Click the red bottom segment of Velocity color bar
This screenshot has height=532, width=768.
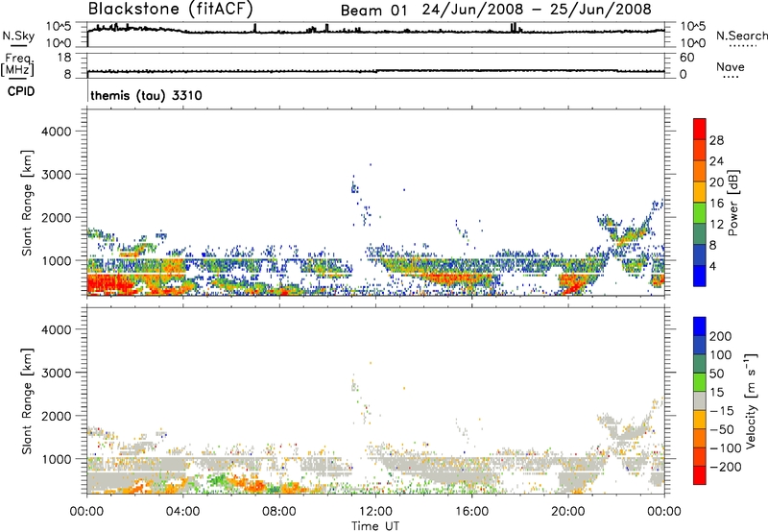tap(700, 475)
